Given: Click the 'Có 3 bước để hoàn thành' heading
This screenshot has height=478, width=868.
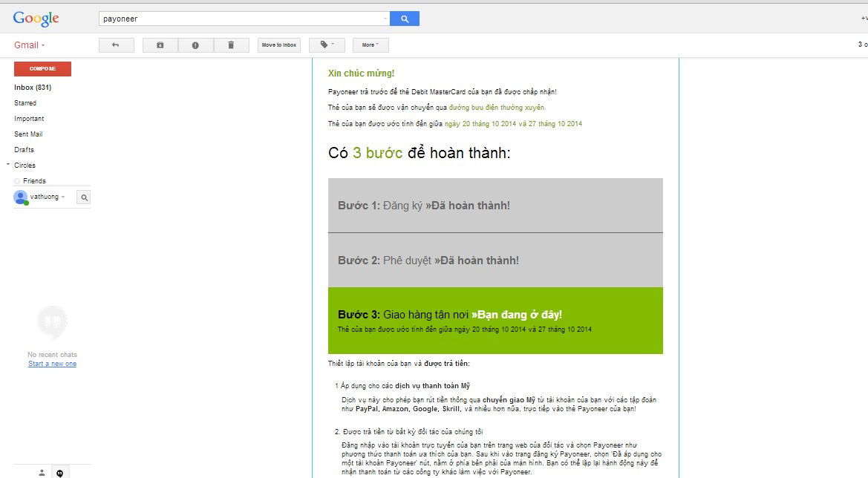Looking at the screenshot, I should click(419, 153).
